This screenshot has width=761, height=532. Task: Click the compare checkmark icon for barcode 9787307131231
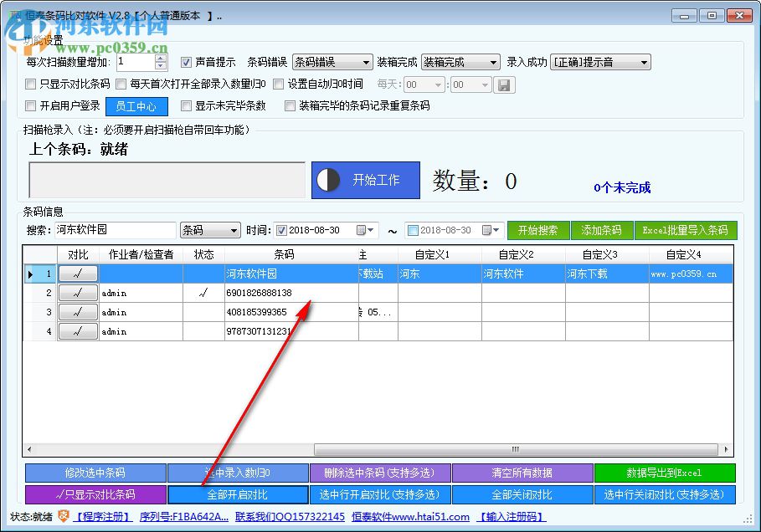[x=78, y=331]
